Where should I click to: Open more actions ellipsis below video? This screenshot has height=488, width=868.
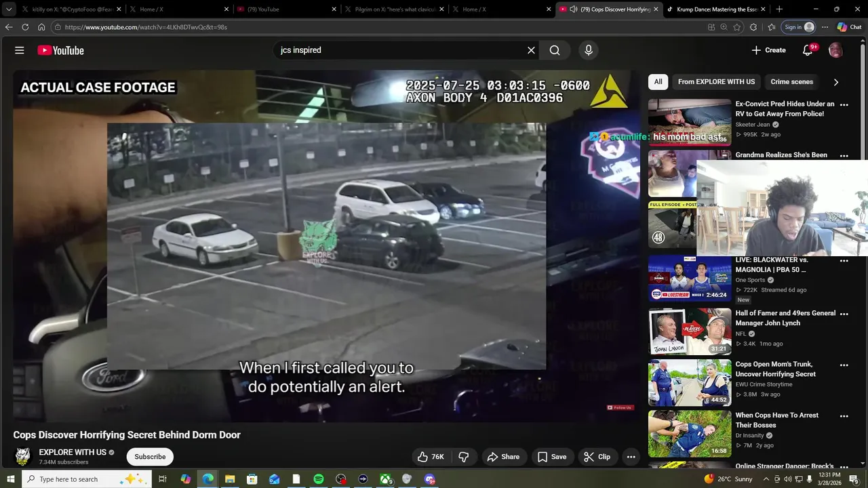click(631, 457)
